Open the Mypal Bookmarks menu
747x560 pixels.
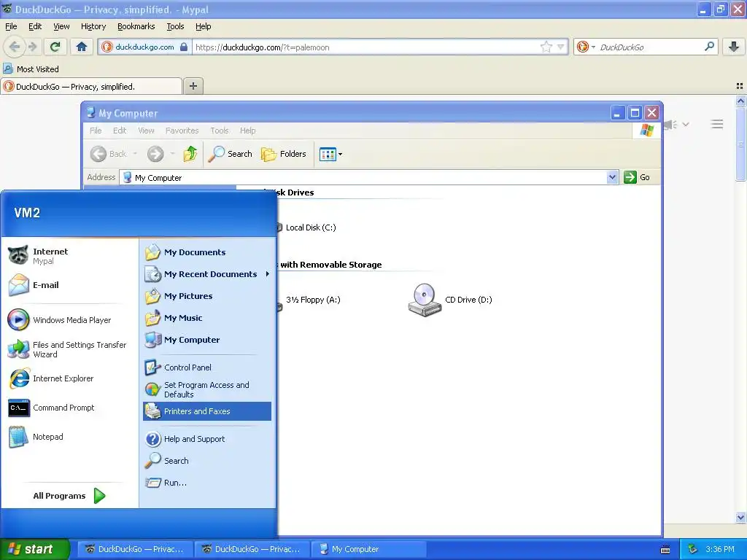(136, 26)
